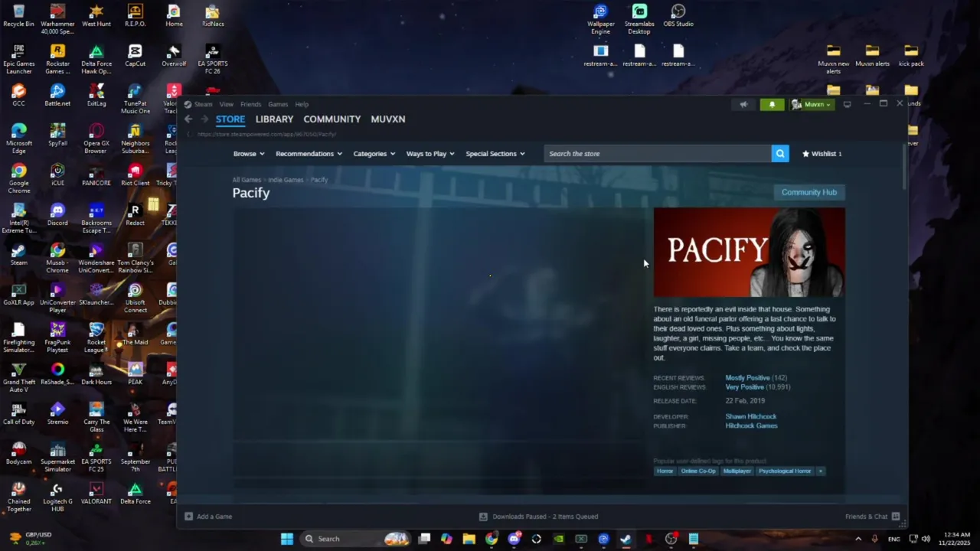Click the Shawn Hitchcock developer link

pyautogui.click(x=751, y=416)
